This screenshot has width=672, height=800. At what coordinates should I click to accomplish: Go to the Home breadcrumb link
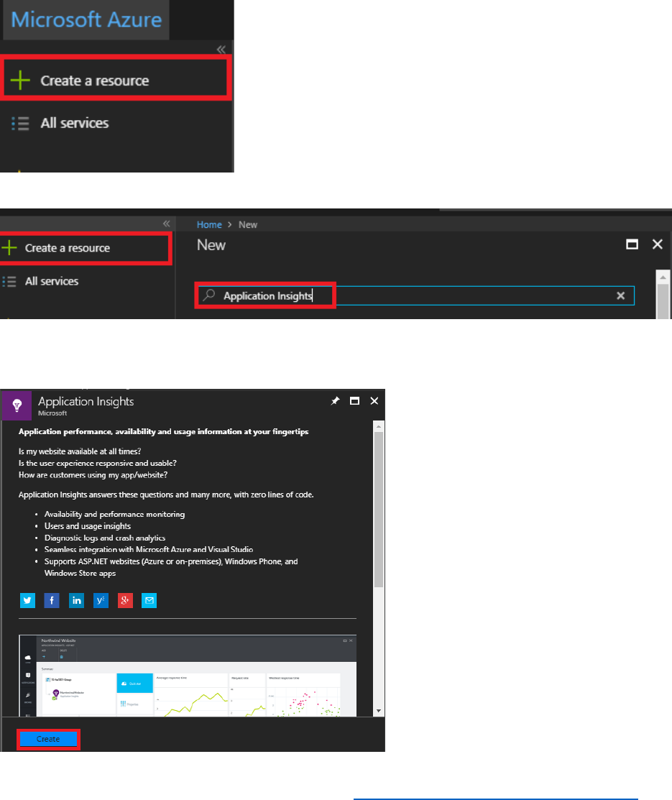[209, 224]
